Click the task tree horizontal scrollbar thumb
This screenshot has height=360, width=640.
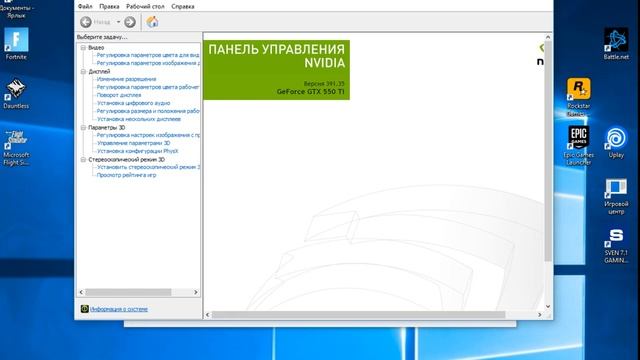(x=128, y=292)
